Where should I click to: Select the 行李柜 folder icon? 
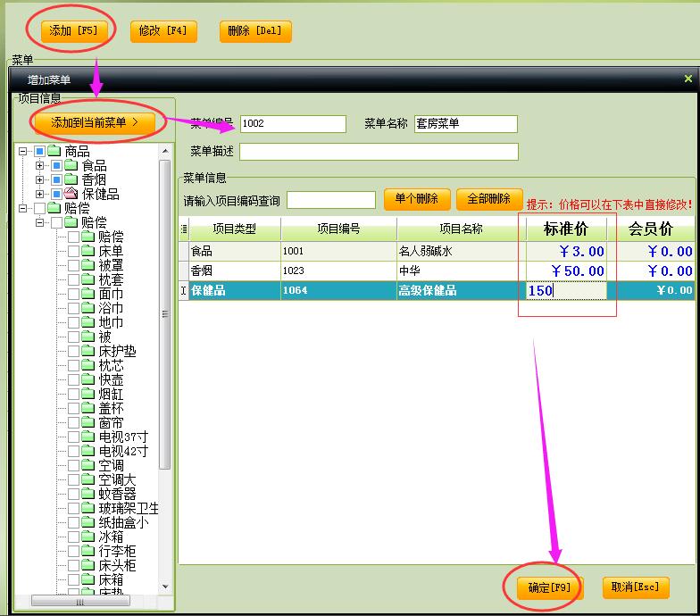(x=87, y=551)
